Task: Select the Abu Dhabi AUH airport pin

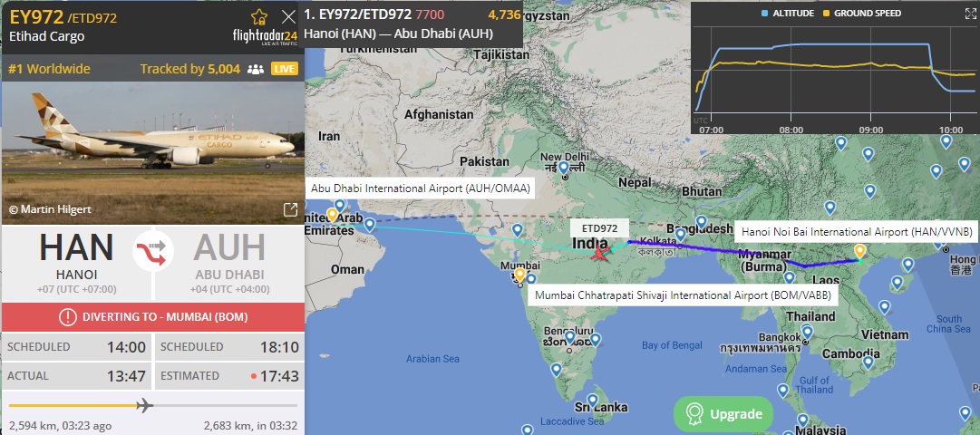Action: [x=332, y=216]
